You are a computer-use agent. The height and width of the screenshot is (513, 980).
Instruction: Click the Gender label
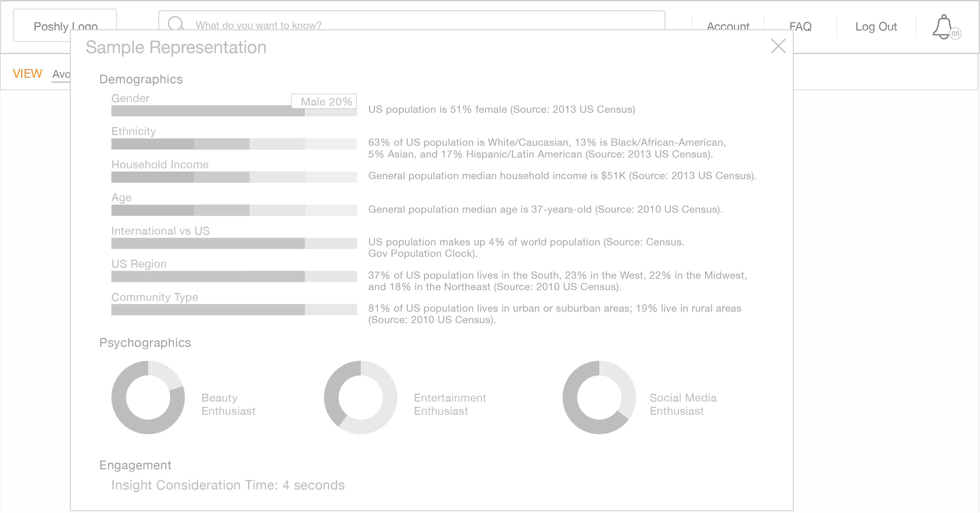click(x=130, y=98)
